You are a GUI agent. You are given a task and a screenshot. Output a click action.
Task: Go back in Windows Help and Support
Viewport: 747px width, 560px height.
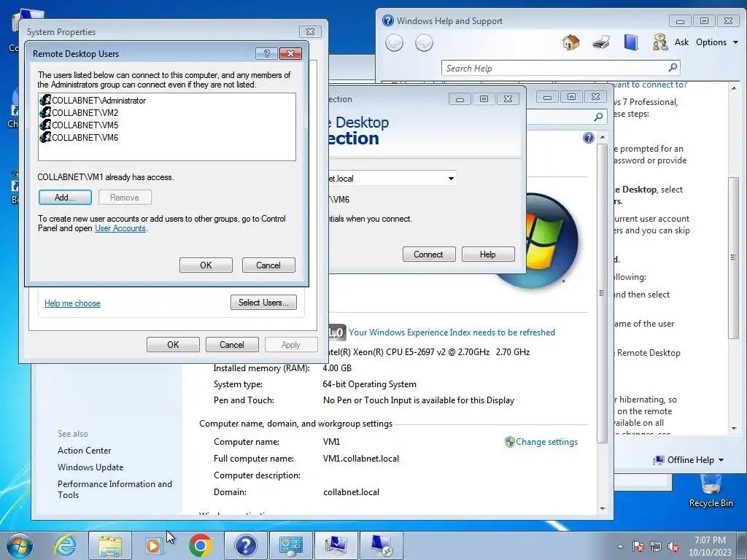[x=394, y=43]
